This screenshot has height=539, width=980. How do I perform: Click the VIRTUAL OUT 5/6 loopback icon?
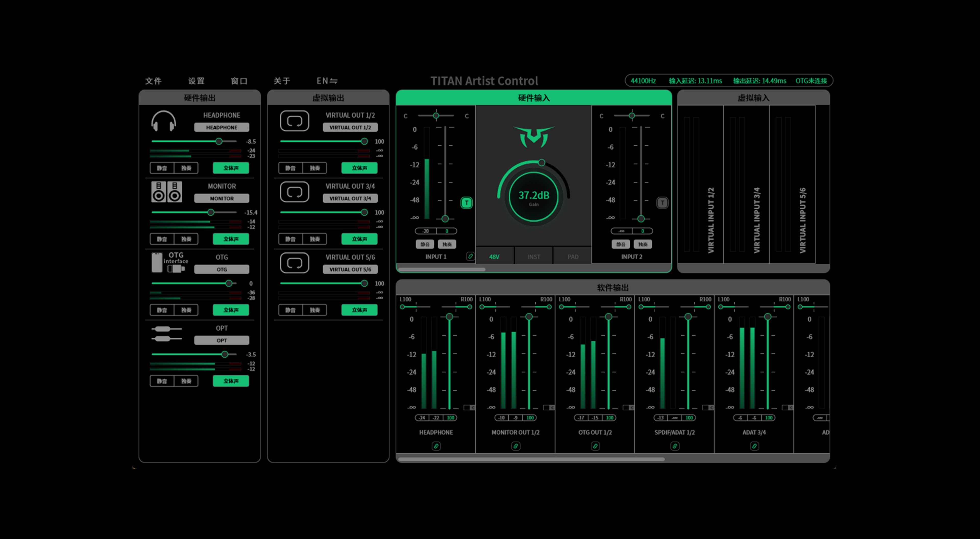pos(295,263)
